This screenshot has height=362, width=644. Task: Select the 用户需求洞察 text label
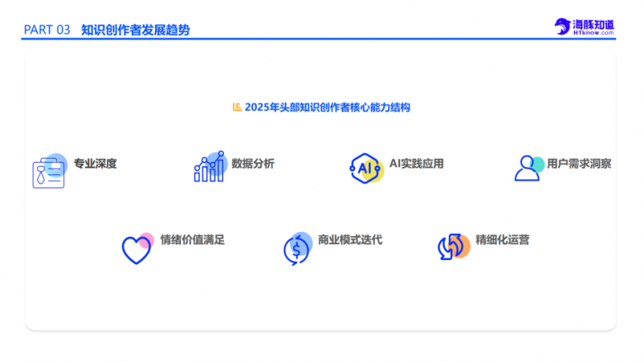[579, 164]
